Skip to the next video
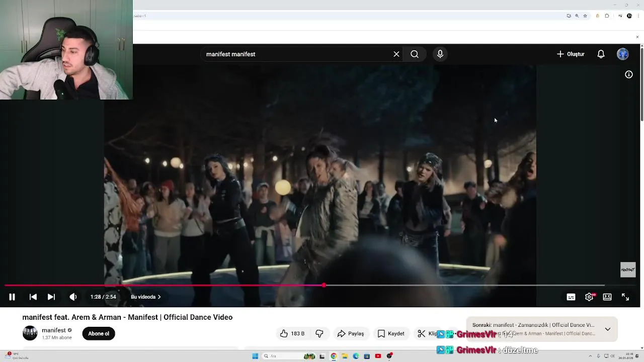This screenshot has width=644, height=362. pyautogui.click(x=51, y=297)
